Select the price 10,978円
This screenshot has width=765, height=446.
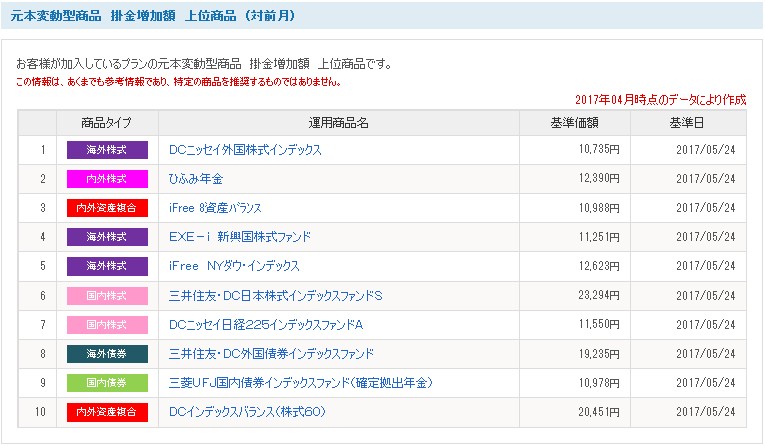tap(599, 383)
